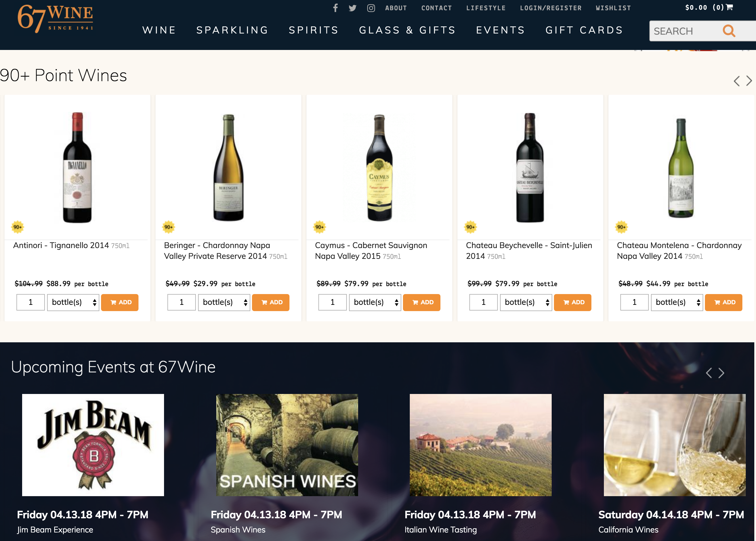Open unit dropdown for Antinori Tignanello
This screenshot has height=541, width=756.
pyautogui.click(x=73, y=302)
